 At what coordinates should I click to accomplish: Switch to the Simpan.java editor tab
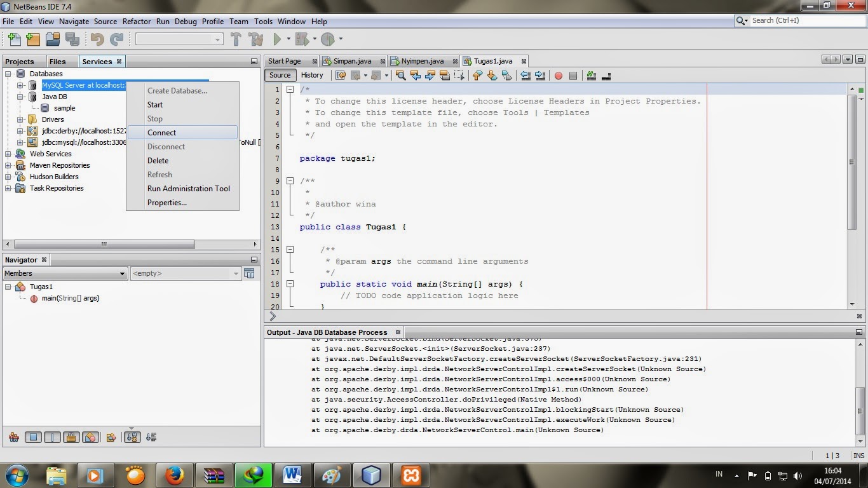coord(352,61)
